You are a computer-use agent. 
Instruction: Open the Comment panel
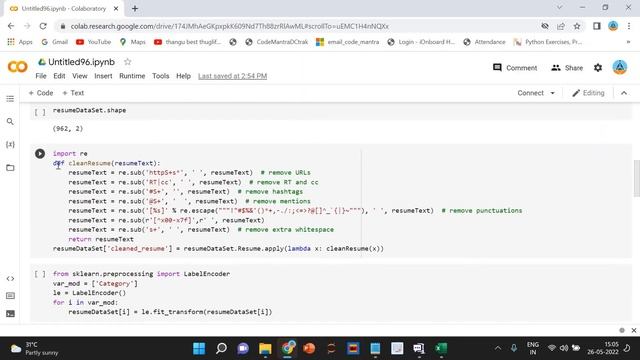click(x=515, y=68)
